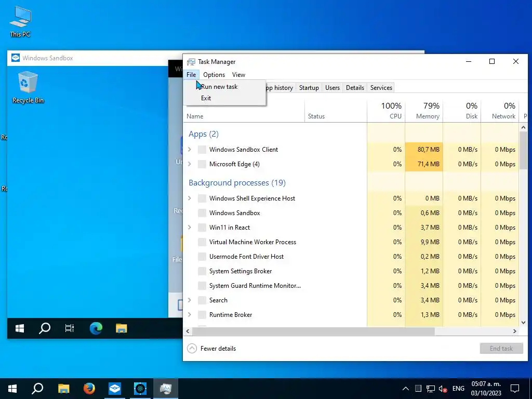Open the View menu
Viewport: 532px width, 399px height.
click(x=238, y=75)
